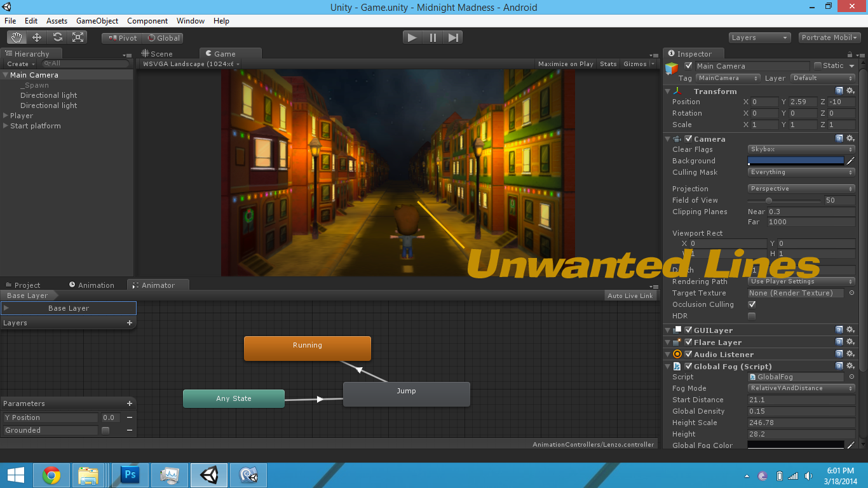Open the Camera component help icon

click(x=839, y=139)
